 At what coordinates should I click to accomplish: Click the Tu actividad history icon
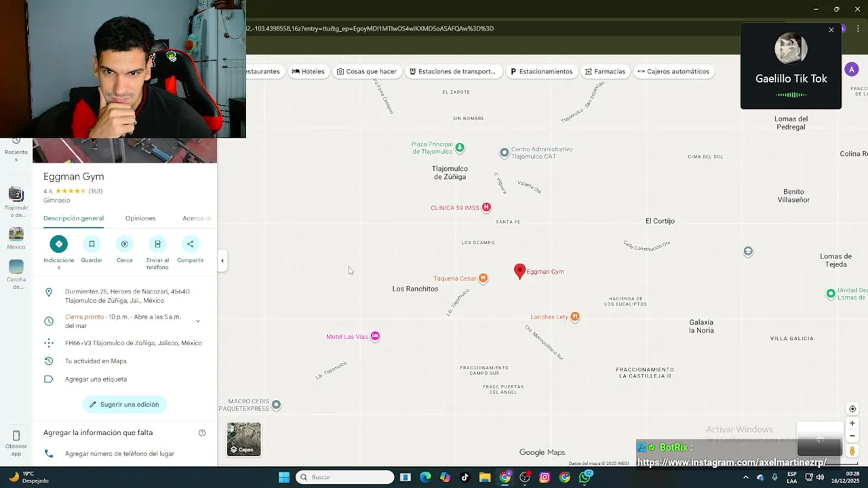[49, 361]
